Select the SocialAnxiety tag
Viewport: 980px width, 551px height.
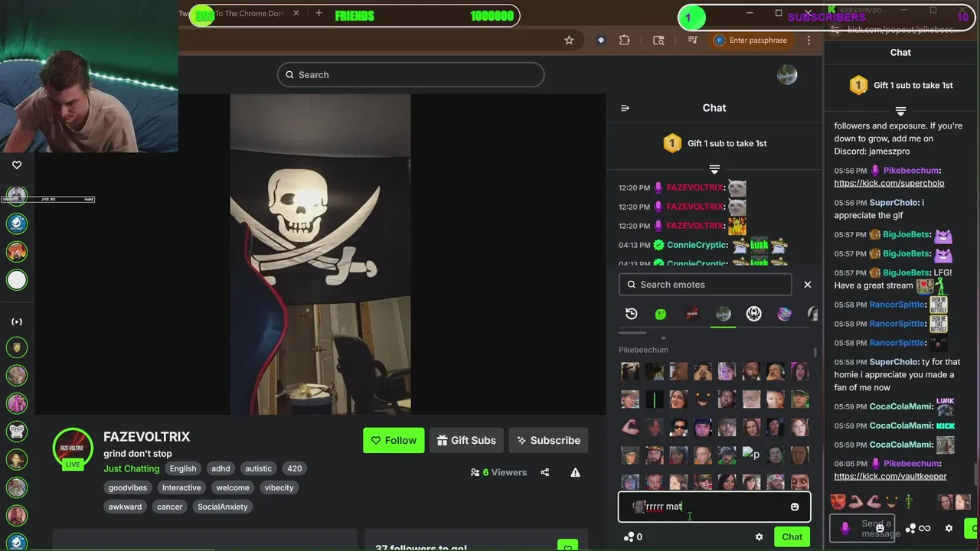(x=223, y=507)
